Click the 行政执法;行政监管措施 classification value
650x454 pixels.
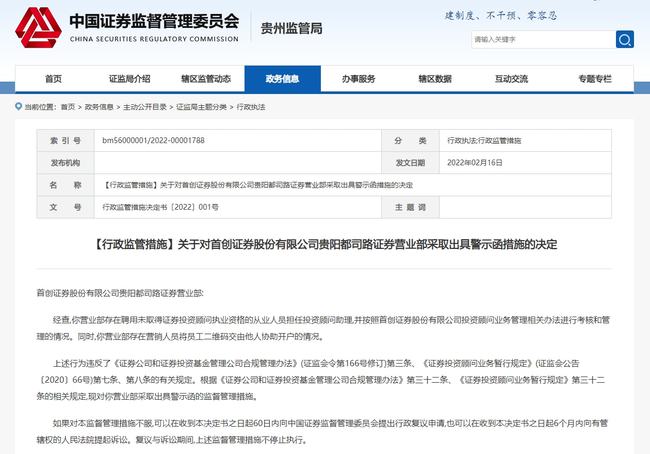point(484,141)
